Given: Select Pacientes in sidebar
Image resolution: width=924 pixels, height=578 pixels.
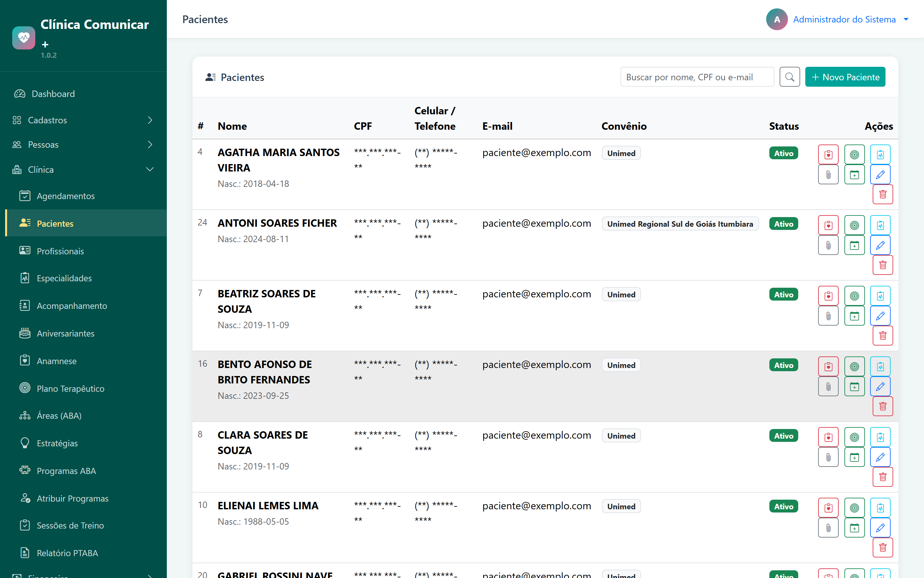Looking at the screenshot, I should click(86, 223).
